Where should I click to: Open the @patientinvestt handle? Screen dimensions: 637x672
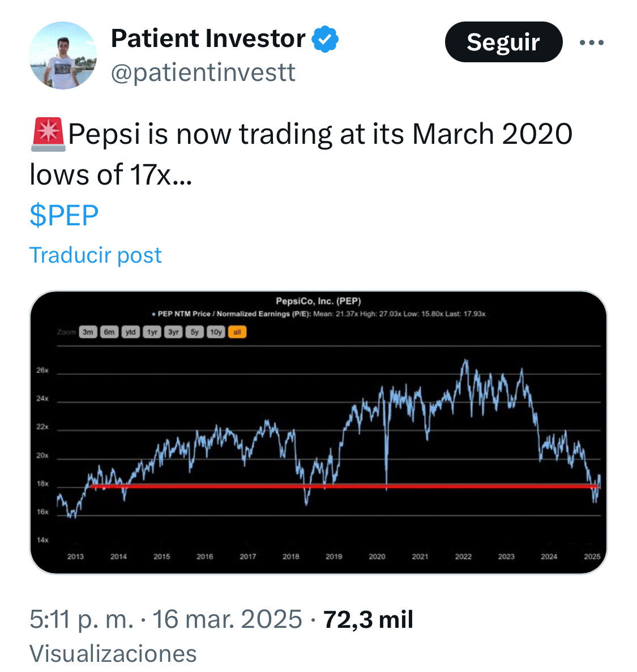tap(203, 72)
